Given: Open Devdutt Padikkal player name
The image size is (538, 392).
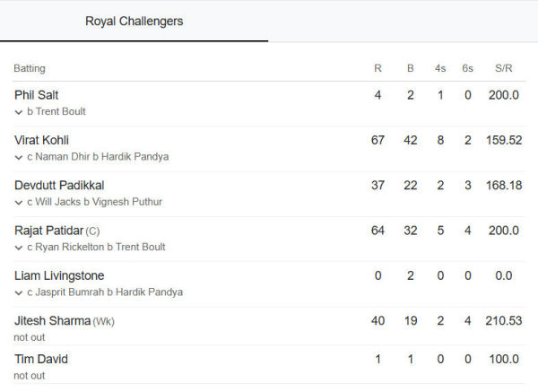Looking at the screenshot, I should coord(59,186).
